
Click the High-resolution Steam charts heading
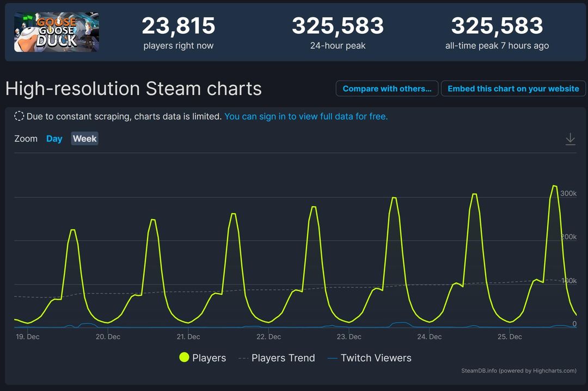point(133,89)
